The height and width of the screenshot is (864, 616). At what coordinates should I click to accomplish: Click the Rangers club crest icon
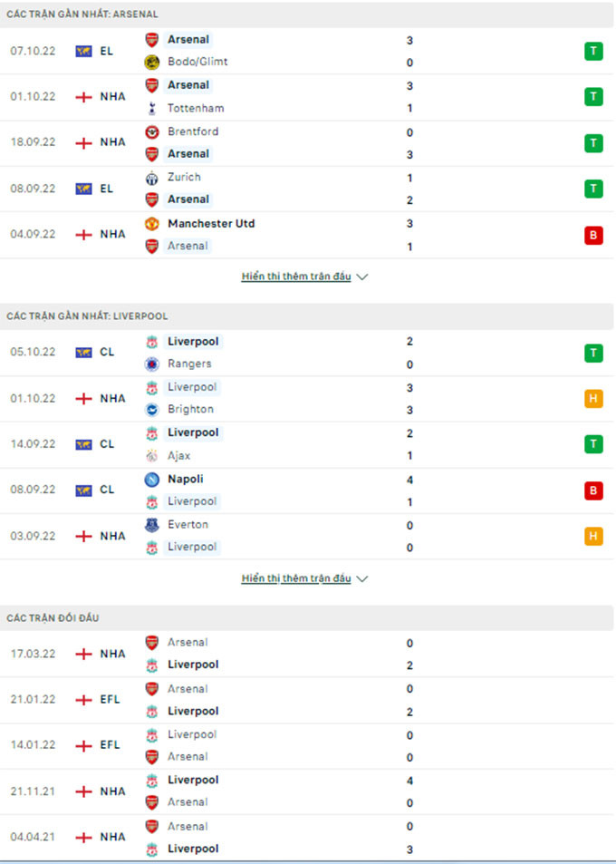pos(152,364)
